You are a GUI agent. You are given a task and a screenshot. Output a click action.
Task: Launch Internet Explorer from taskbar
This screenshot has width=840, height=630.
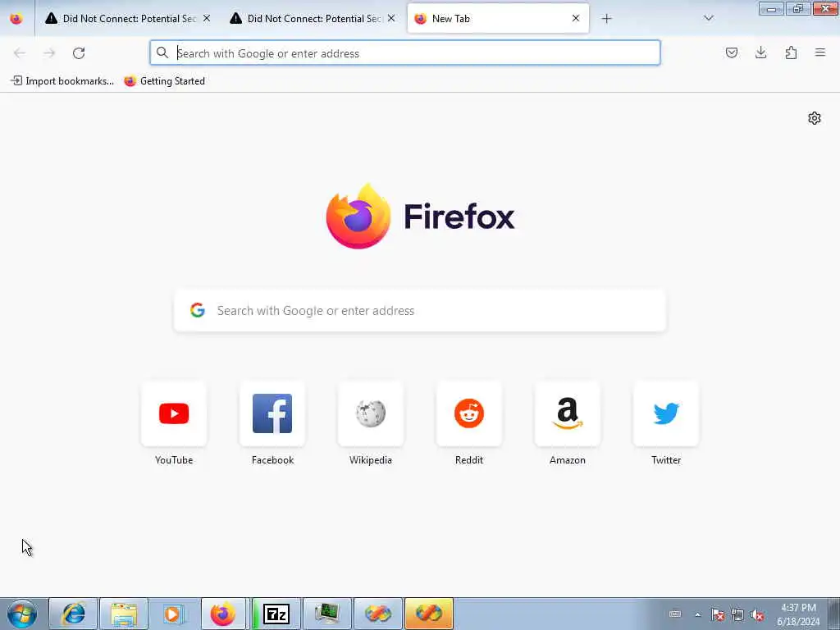73,614
